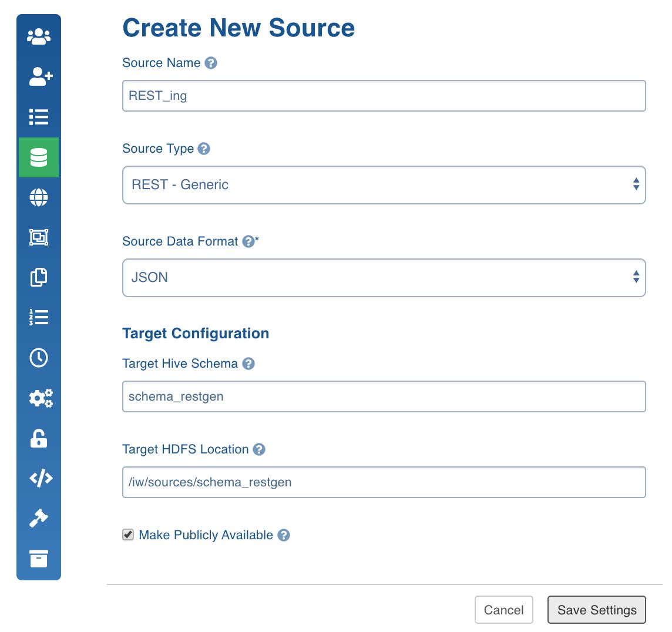Viewport: 672px width, 632px height.
Task: Click the Target Hive Schema label text
Action: click(180, 364)
